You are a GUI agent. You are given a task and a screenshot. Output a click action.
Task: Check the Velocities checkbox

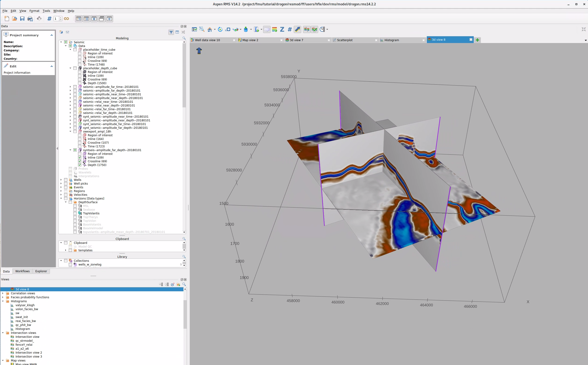coord(66,195)
